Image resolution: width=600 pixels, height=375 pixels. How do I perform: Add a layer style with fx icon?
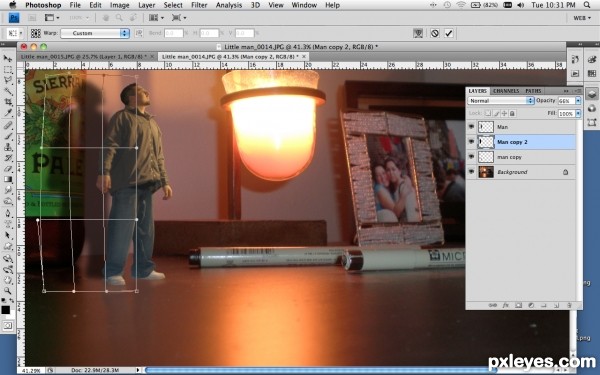pyautogui.click(x=505, y=305)
